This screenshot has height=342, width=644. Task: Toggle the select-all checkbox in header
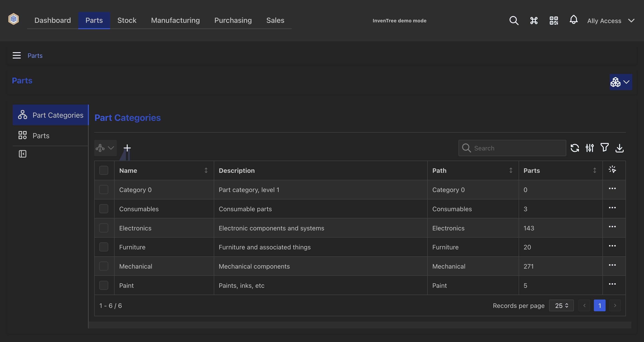point(104,171)
